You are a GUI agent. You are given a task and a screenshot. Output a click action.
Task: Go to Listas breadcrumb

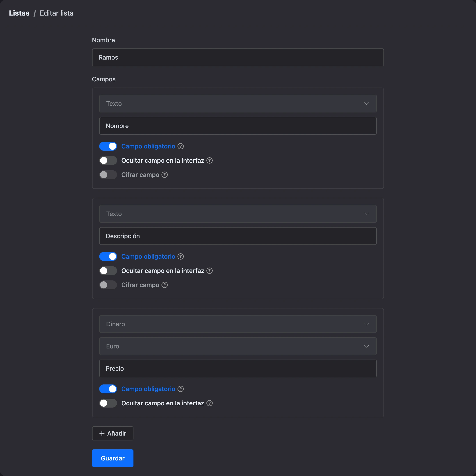(x=19, y=13)
